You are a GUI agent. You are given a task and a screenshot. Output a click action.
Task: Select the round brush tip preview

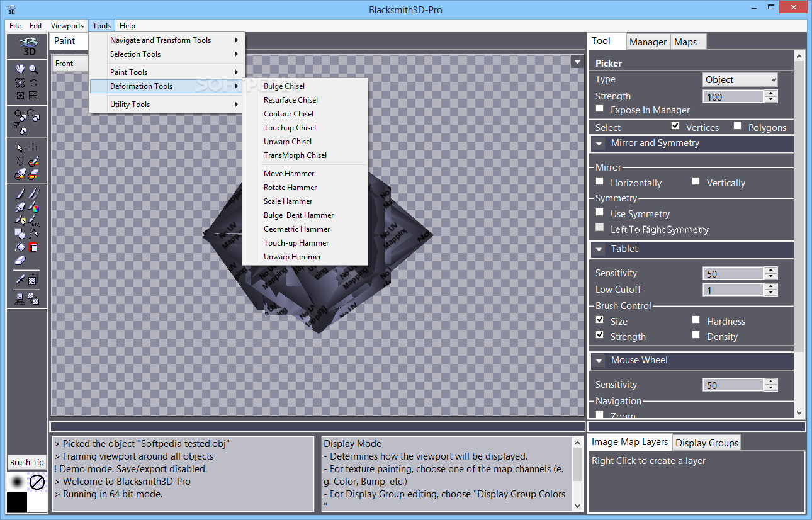point(18,482)
